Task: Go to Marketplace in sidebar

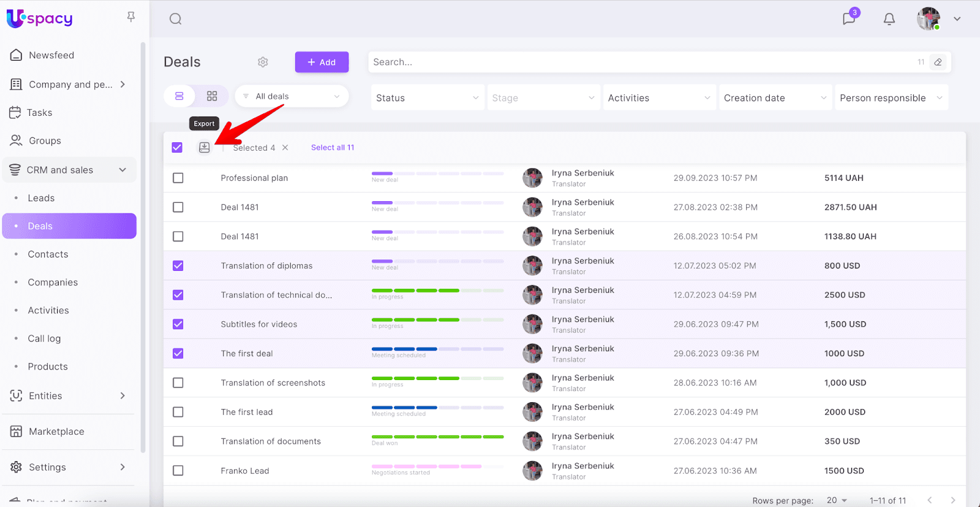Action: coord(56,432)
